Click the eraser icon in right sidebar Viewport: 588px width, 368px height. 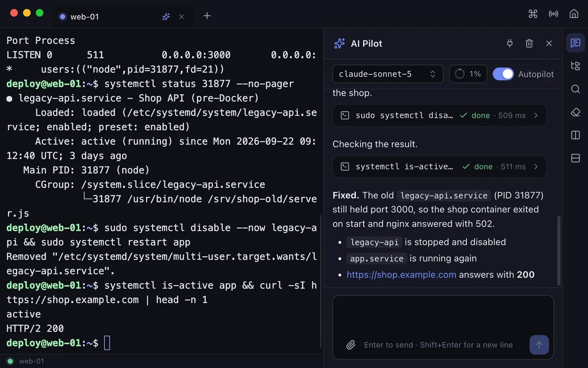click(576, 112)
